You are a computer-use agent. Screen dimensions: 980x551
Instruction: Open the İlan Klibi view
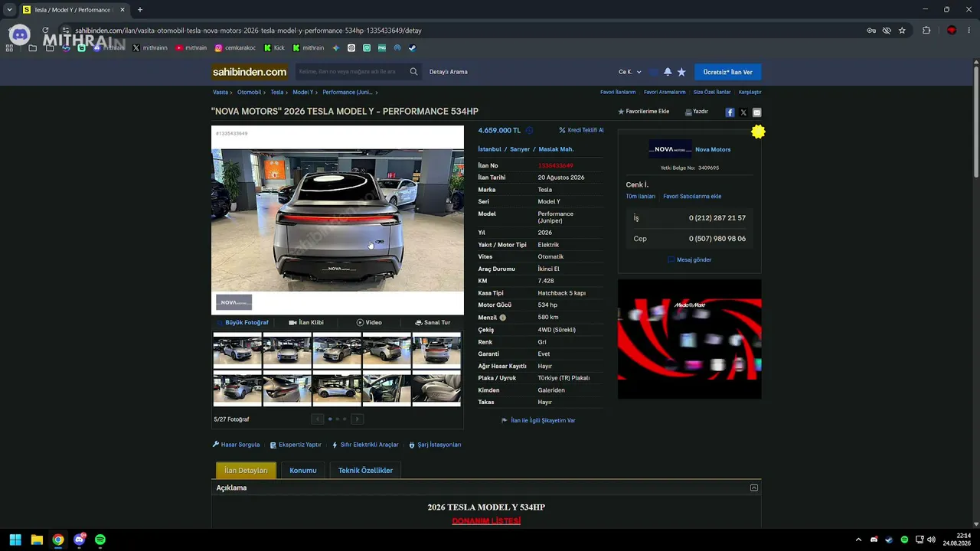(x=306, y=323)
